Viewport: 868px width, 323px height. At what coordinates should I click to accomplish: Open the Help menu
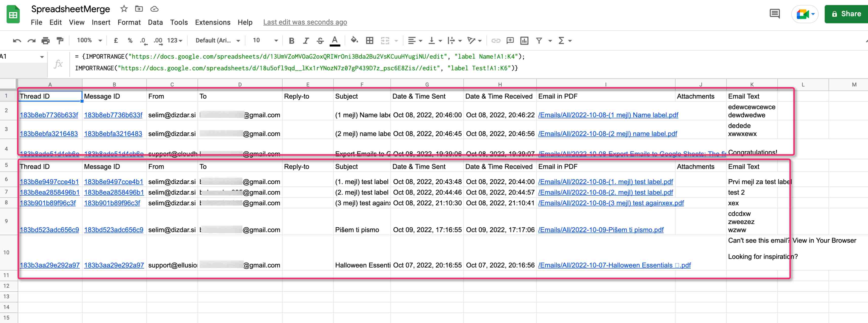(245, 22)
